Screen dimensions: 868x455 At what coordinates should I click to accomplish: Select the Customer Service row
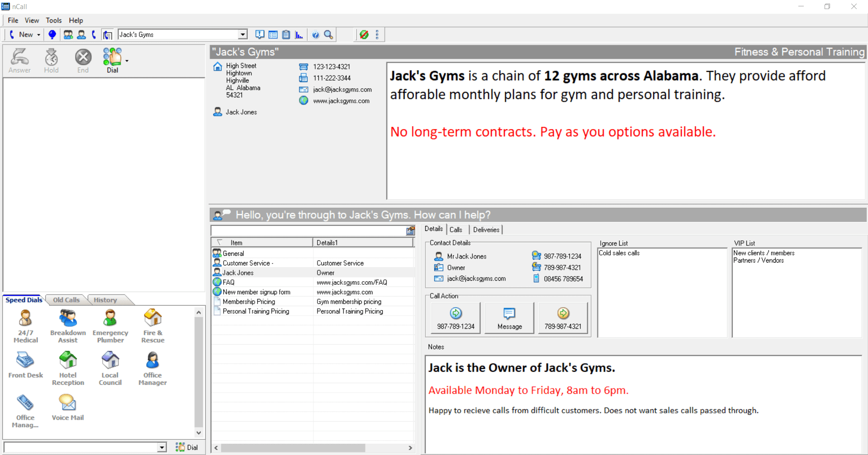pos(313,263)
